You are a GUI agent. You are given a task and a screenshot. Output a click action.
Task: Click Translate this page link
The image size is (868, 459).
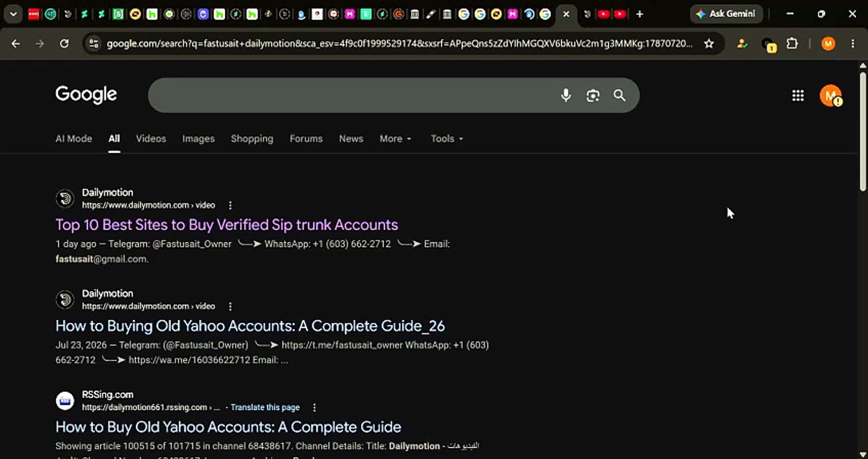click(x=265, y=407)
